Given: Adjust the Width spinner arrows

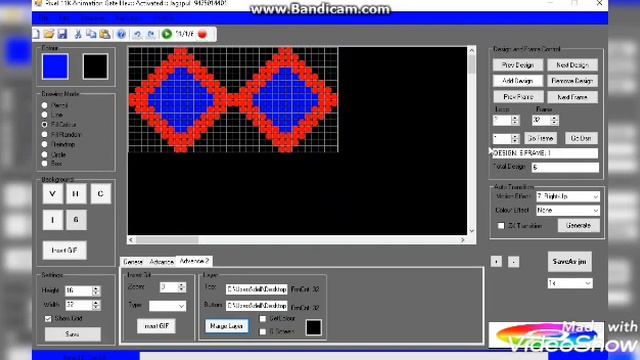Looking at the screenshot, I should pyautogui.click(x=96, y=305).
